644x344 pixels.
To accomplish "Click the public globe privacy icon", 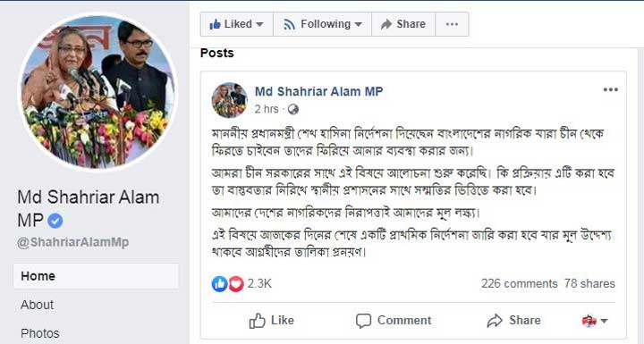I will 292,109.
